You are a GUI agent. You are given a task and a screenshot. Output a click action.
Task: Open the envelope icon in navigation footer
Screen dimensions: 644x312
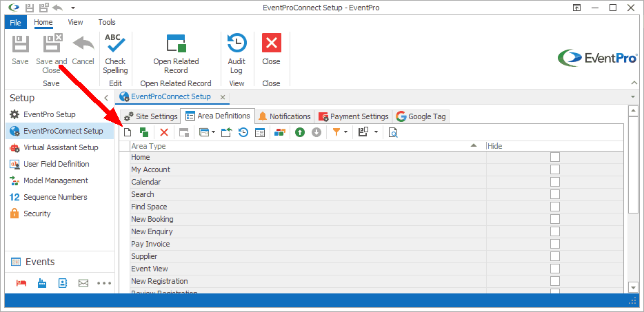[83, 283]
